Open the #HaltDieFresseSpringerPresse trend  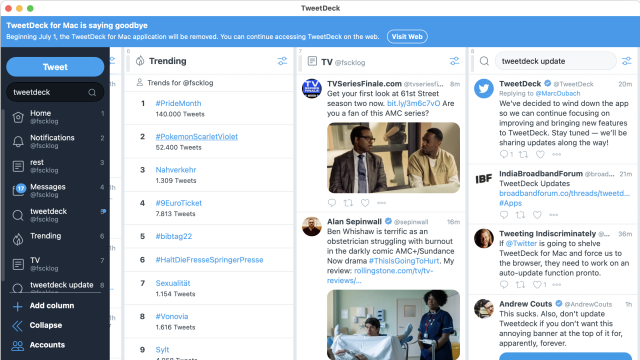point(209,260)
